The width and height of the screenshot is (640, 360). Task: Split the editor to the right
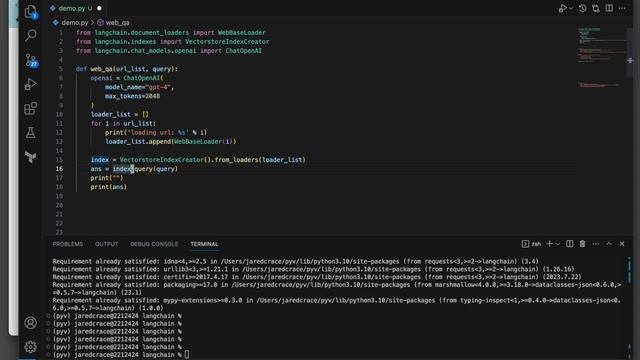tap(609, 8)
